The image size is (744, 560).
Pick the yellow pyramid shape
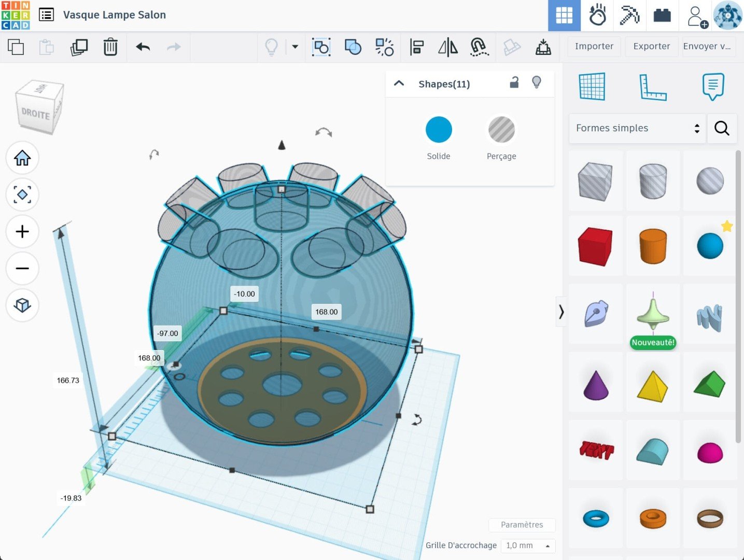click(653, 383)
